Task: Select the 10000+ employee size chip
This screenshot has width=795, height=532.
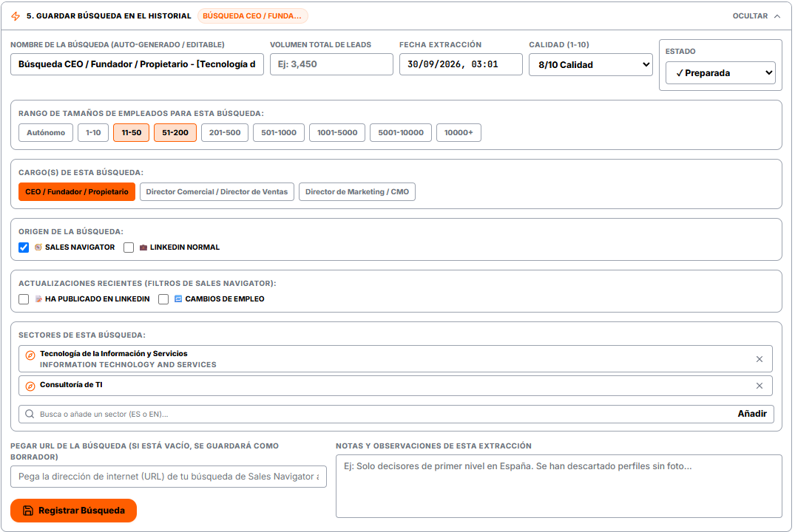Action: coord(459,133)
